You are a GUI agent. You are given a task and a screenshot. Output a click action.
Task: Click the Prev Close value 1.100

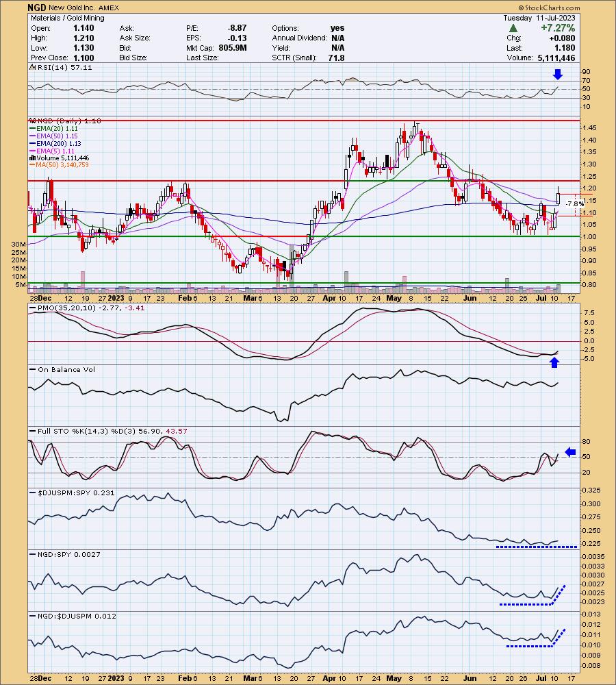click(x=84, y=58)
